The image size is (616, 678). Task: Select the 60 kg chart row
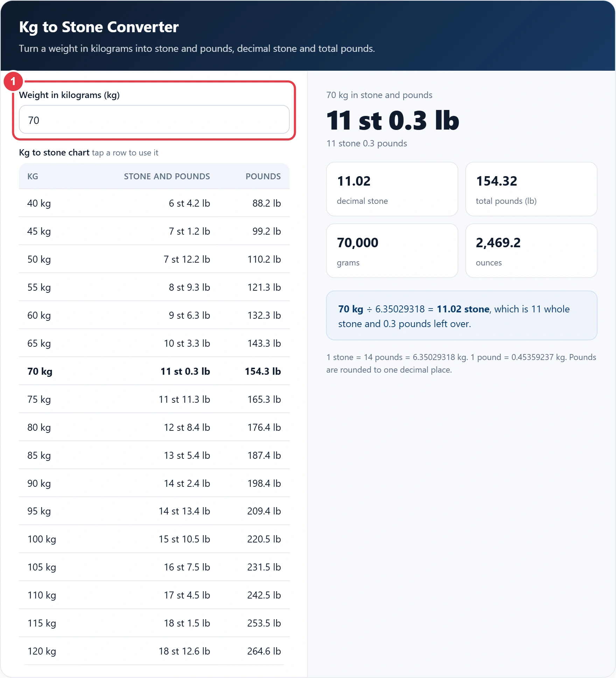pos(154,315)
